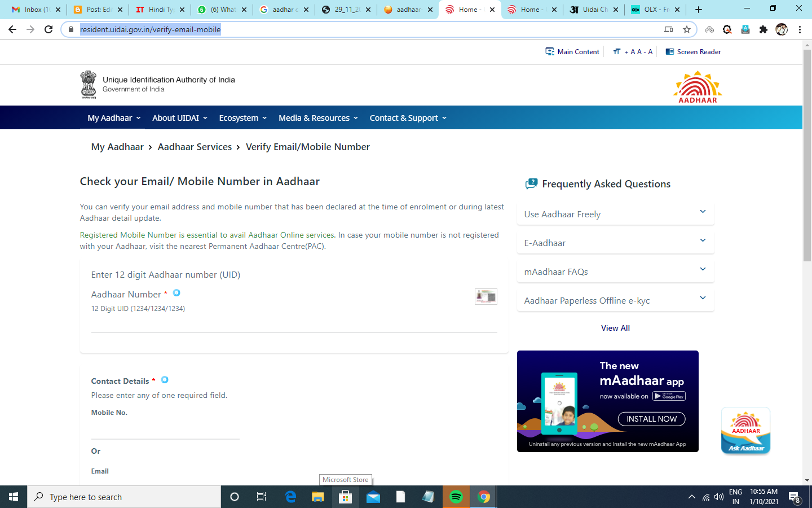The height and width of the screenshot is (508, 812).
Task: Click info icon next to Aadhaar Number
Action: click(176, 292)
